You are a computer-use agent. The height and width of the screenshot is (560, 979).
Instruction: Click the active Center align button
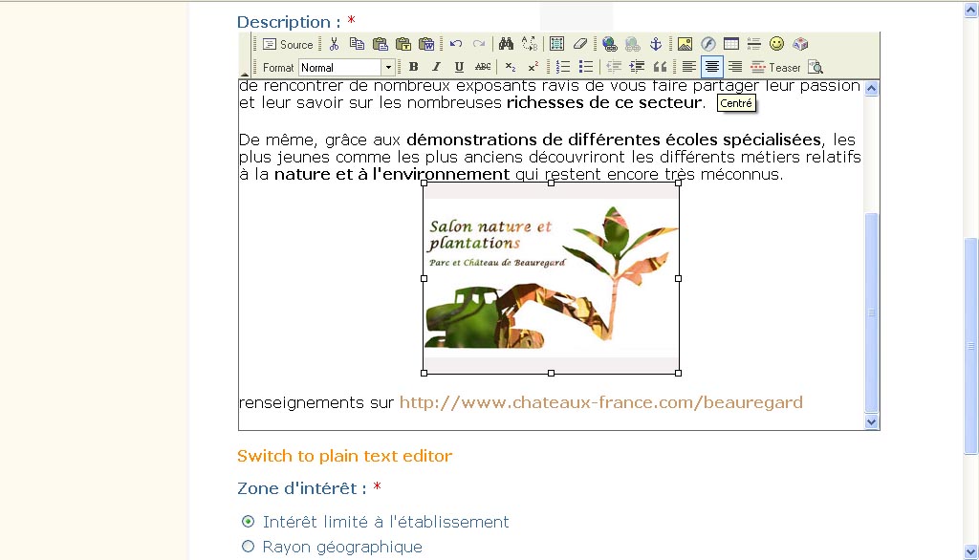pos(712,68)
